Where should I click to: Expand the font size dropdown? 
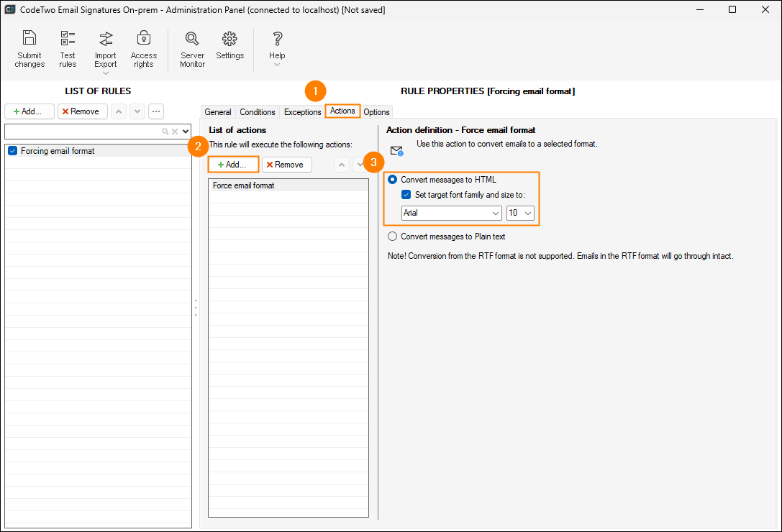click(528, 214)
